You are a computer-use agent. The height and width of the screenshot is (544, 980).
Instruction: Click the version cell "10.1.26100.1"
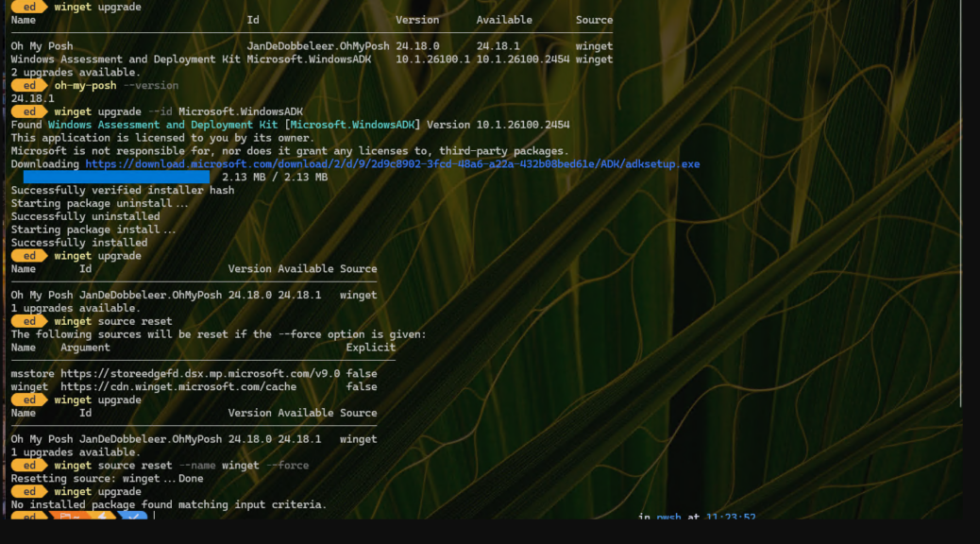[x=432, y=59]
